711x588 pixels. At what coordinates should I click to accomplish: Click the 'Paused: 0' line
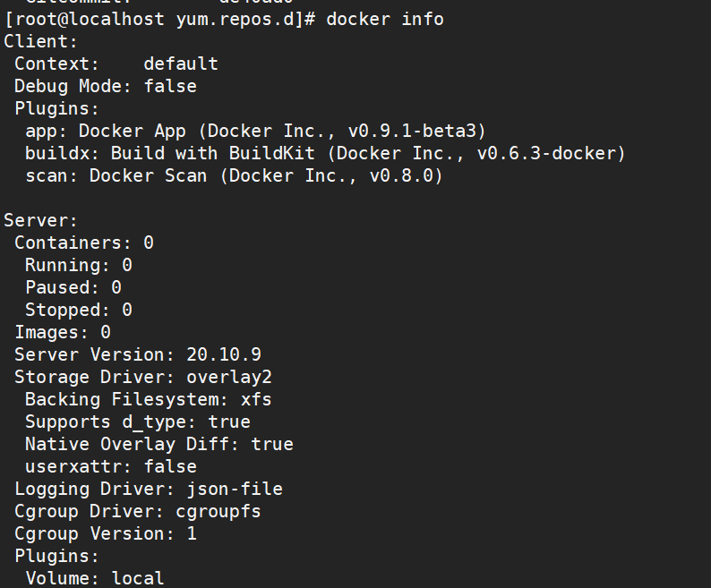point(73,287)
